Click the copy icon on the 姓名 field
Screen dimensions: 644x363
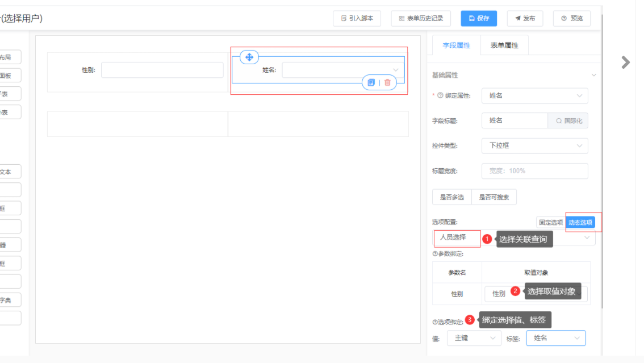(371, 82)
